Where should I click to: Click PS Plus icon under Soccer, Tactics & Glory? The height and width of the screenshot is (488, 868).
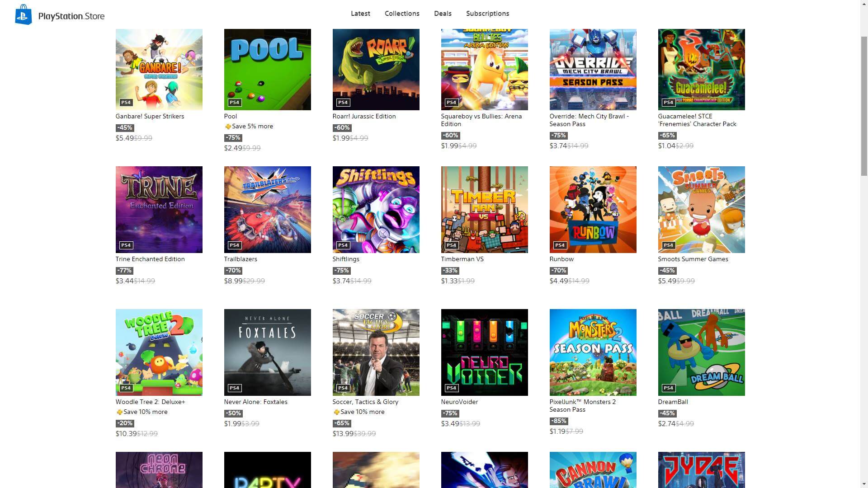(x=336, y=412)
